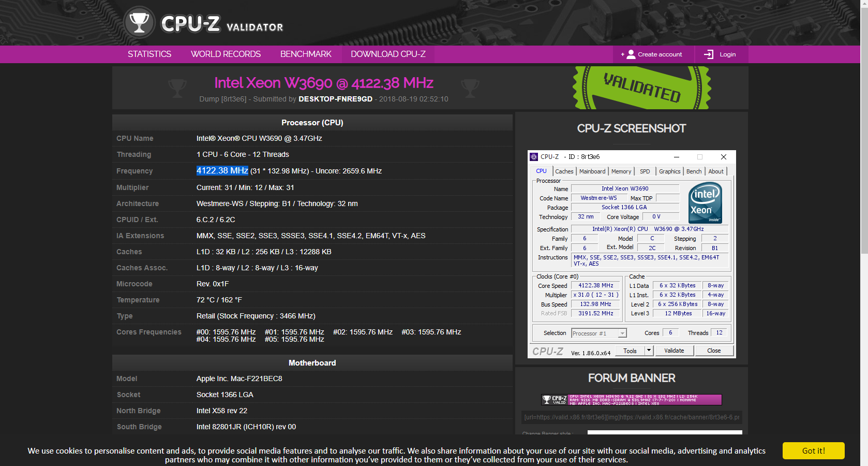Select the Bench tab in CPU-Z
Image resolution: width=868 pixels, height=466 pixels.
point(694,171)
